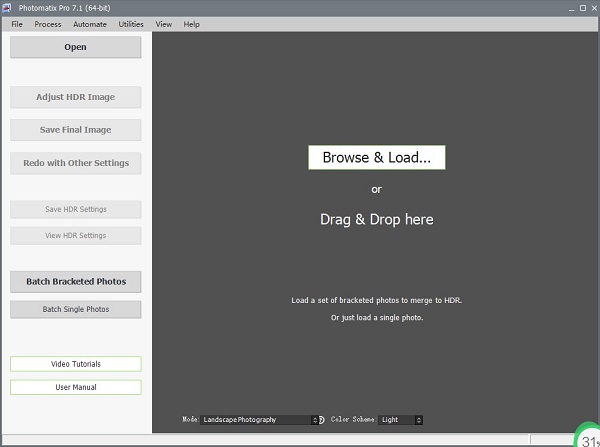Open the Mode dropdown for Landscape Photography
The image size is (600, 447).
coord(260,420)
